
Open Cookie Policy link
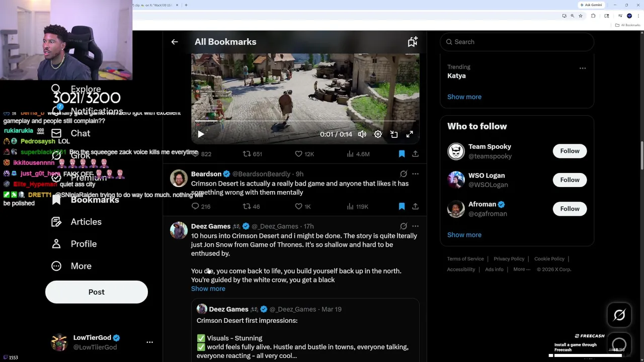pyautogui.click(x=549, y=259)
